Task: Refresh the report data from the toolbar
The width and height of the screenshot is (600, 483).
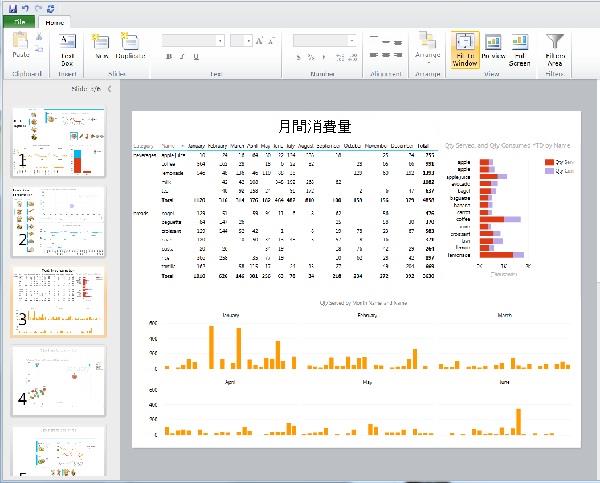Action: 51,8
